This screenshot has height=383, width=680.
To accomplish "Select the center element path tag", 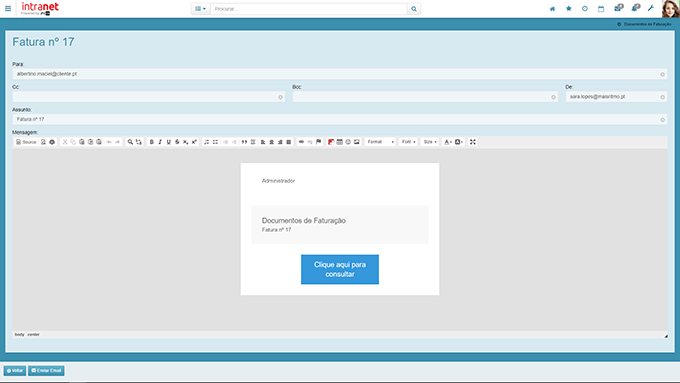I will click(33, 334).
